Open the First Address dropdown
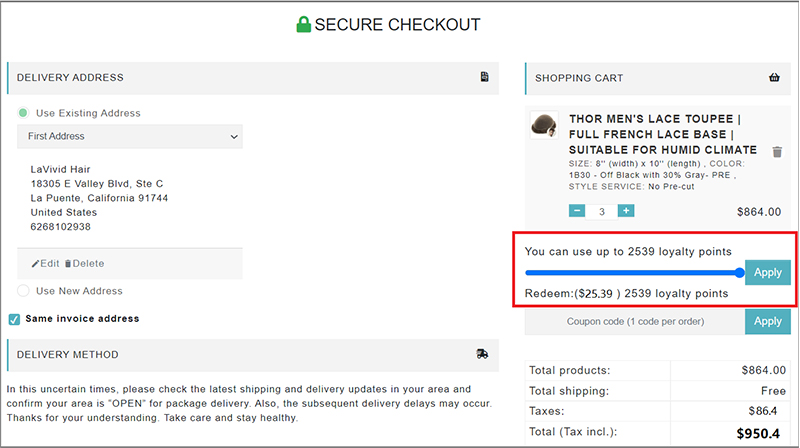 point(130,136)
